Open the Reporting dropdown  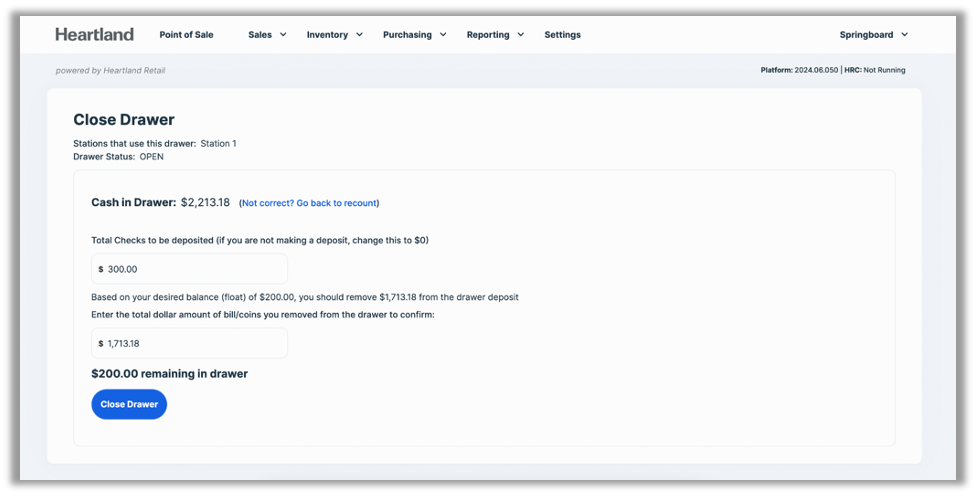point(488,35)
